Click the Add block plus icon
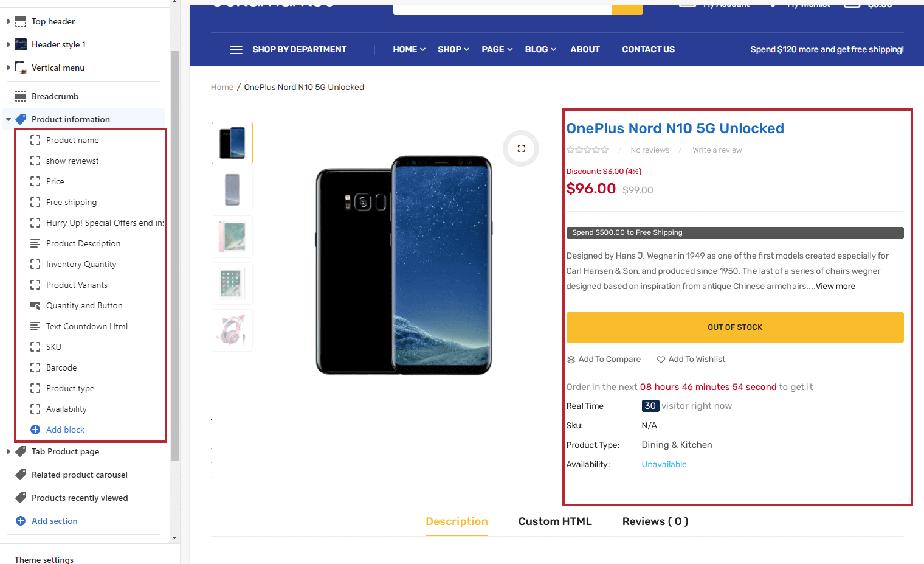This screenshot has width=924, height=564. (x=35, y=430)
